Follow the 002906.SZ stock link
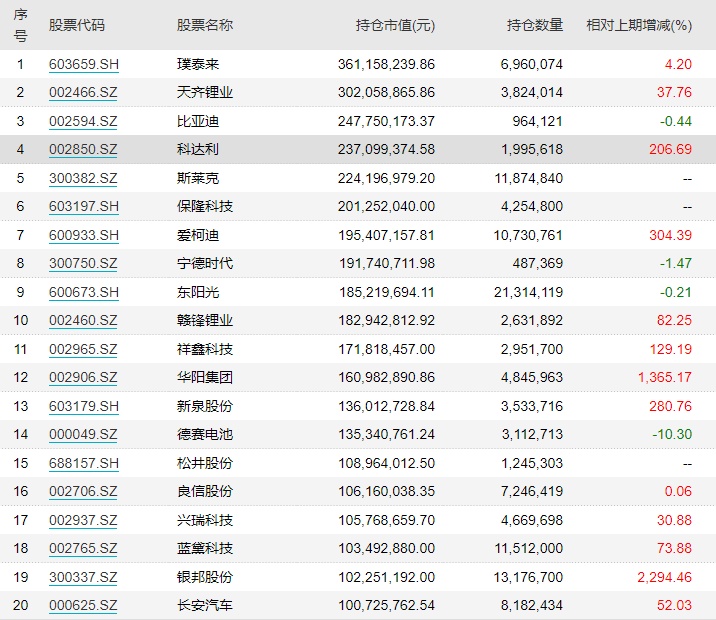716x620 pixels. 83,378
